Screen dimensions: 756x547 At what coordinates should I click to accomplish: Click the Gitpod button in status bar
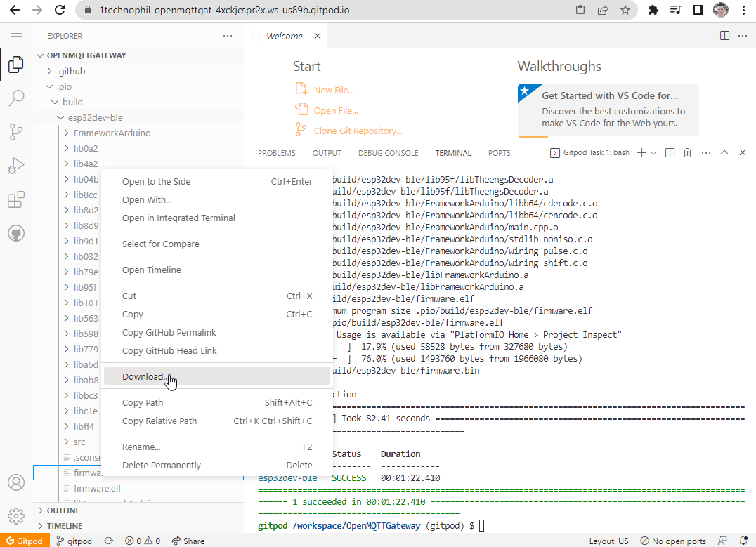tap(25, 541)
